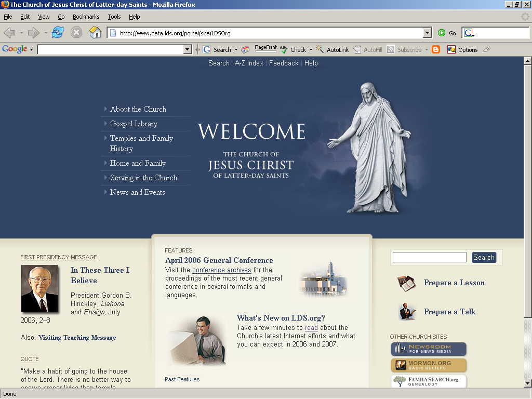Image resolution: width=532 pixels, height=399 pixels.
Task: Click the Prepare a Talk speaker icon
Action: click(407, 312)
